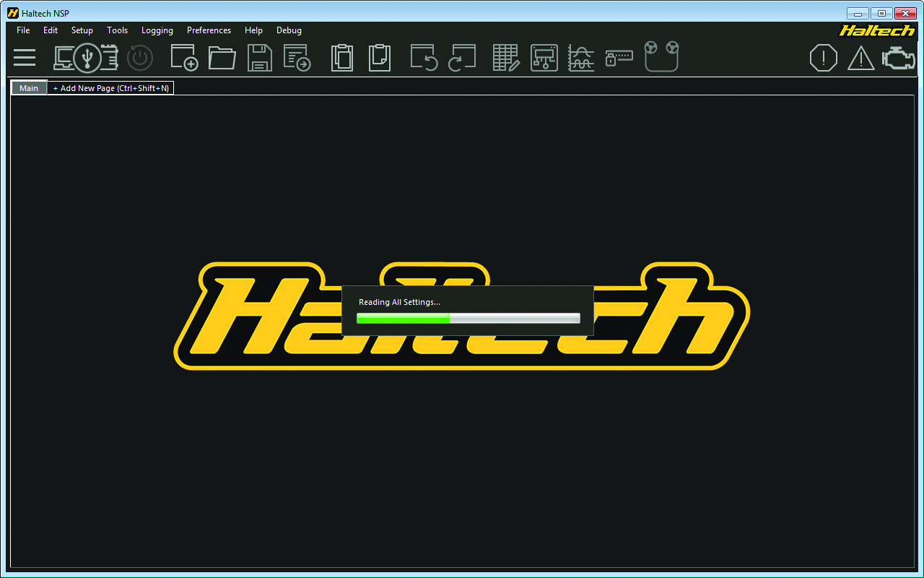Open the Debug menu
924x578 pixels.
tap(289, 30)
